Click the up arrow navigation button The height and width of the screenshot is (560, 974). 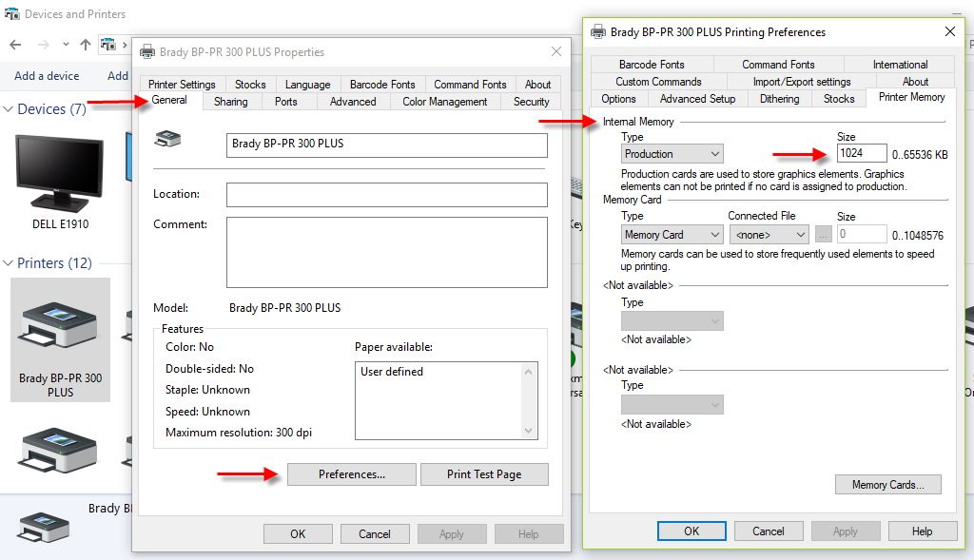click(x=86, y=45)
